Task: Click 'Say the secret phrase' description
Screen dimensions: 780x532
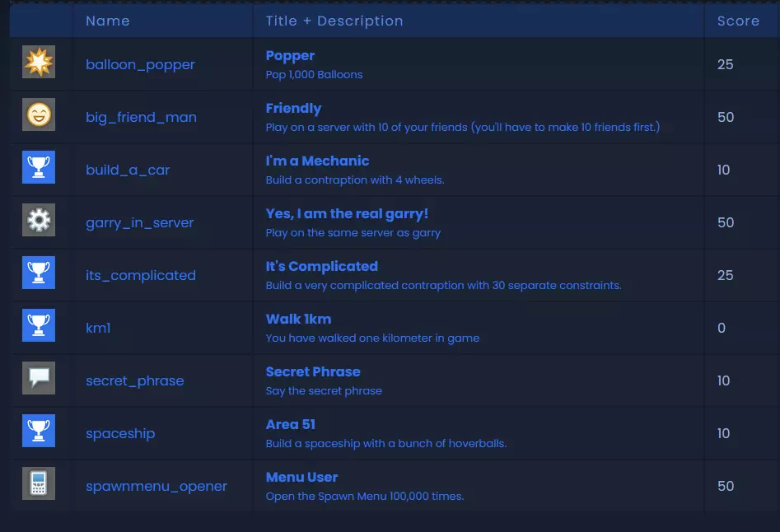Action: click(x=324, y=391)
